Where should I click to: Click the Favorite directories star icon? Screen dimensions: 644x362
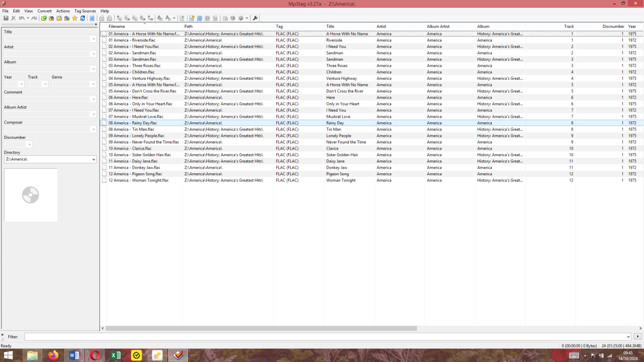pos(75,18)
